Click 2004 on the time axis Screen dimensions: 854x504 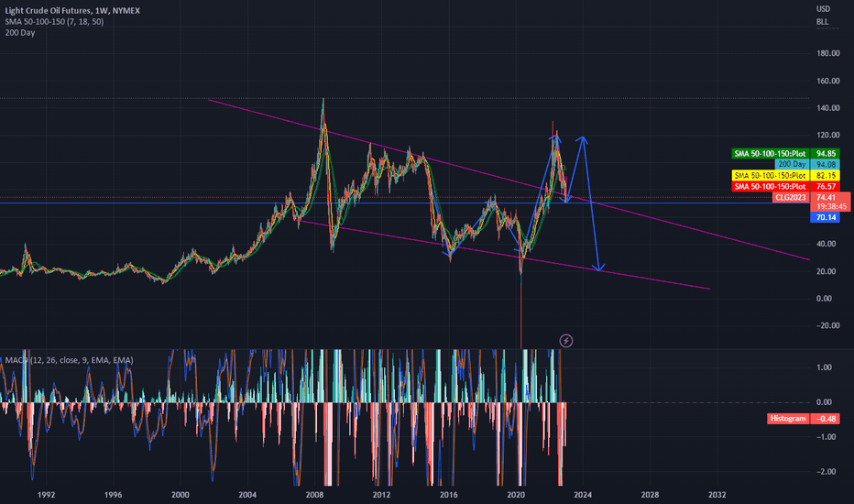tap(247, 495)
